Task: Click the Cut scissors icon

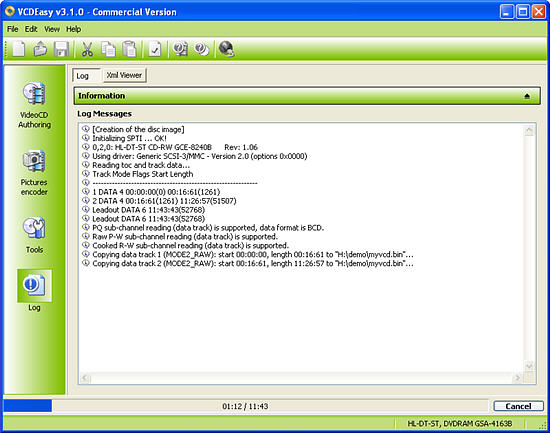Action: [87, 49]
